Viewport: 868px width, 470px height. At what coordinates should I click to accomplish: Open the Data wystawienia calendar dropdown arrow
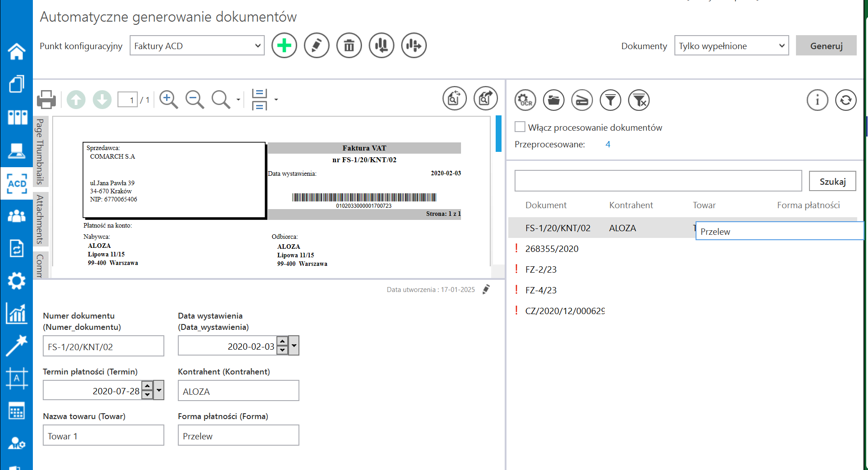coord(294,346)
